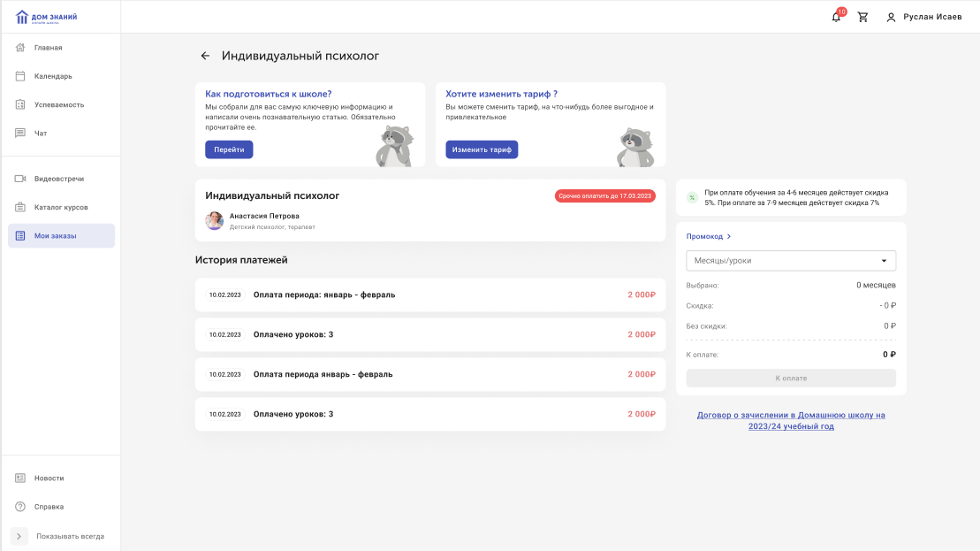980x551 pixels.
Task: Open Видеовстречи menu item
Action: (61, 179)
